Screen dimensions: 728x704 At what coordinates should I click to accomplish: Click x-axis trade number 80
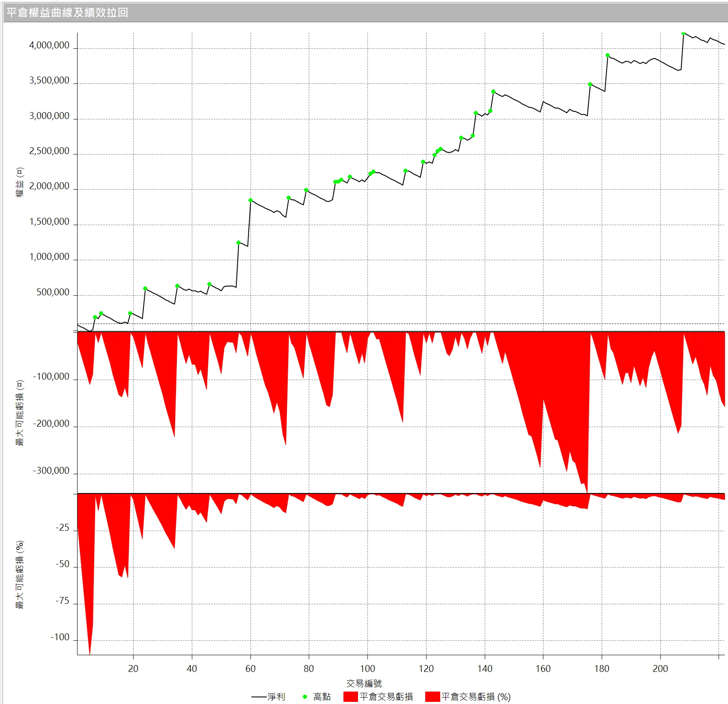[x=309, y=668]
